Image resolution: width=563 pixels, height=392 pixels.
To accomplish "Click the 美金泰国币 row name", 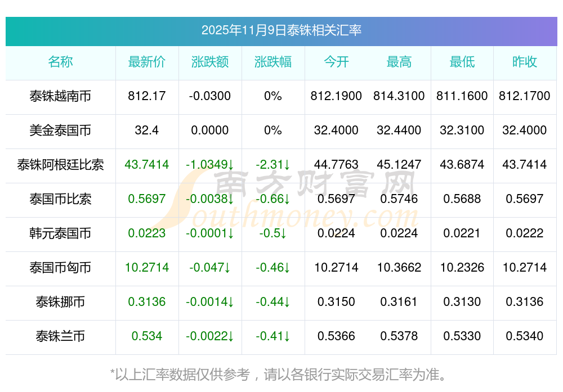I will coord(60,130).
